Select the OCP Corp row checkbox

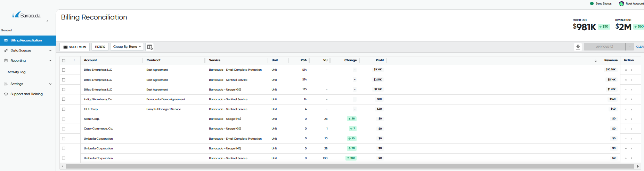coord(64,109)
